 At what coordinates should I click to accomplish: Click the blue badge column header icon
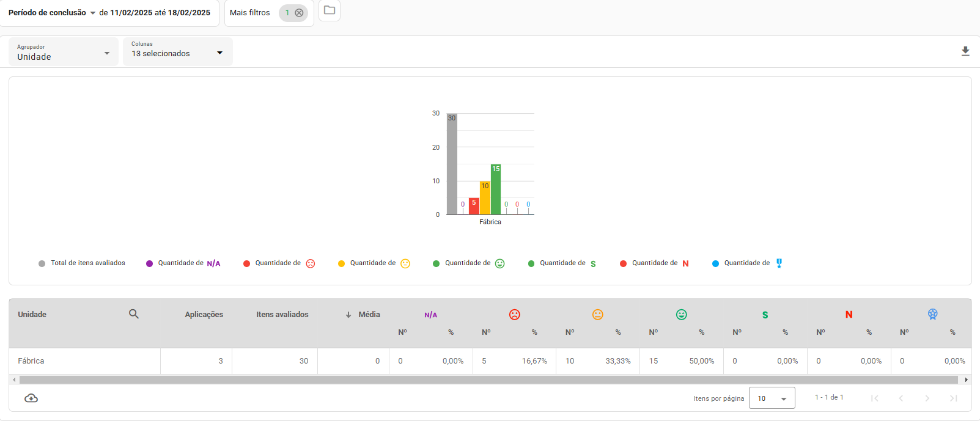click(932, 314)
